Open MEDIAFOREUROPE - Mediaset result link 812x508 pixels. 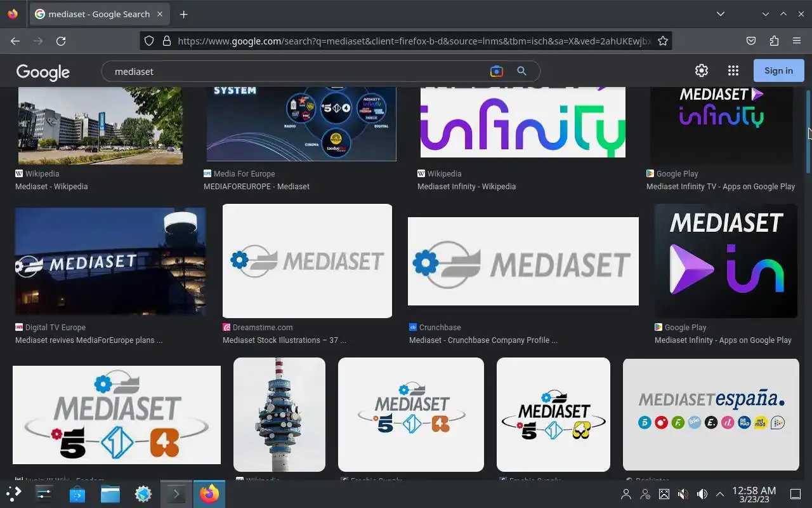click(x=256, y=187)
